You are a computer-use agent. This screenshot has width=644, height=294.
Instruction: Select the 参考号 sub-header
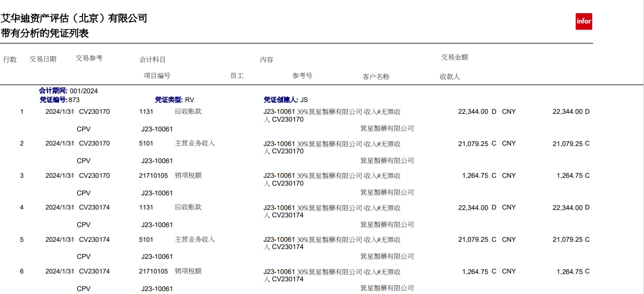pos(302,76)
